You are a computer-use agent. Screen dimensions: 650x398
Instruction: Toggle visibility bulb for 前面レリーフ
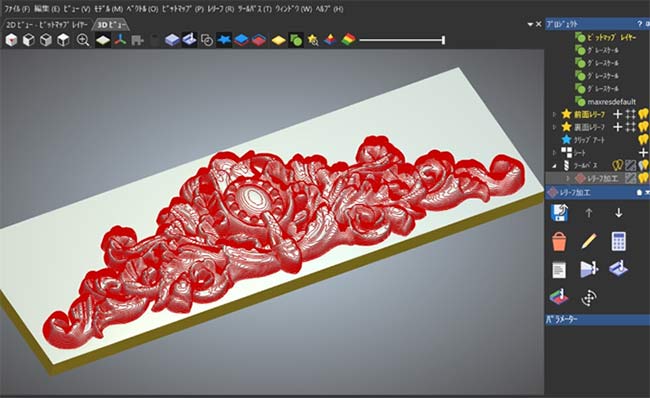(643, 114)
